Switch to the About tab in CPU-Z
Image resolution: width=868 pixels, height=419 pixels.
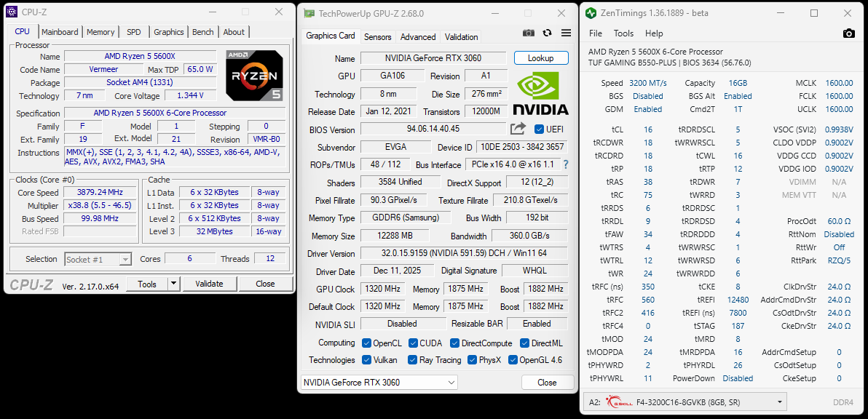point(234,32)
